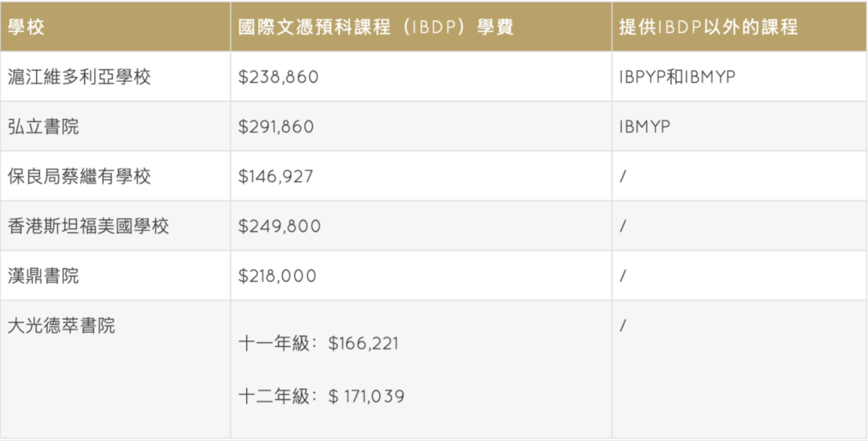
Task: Click the $218,000 tuition fee
Action: point(277,276)
